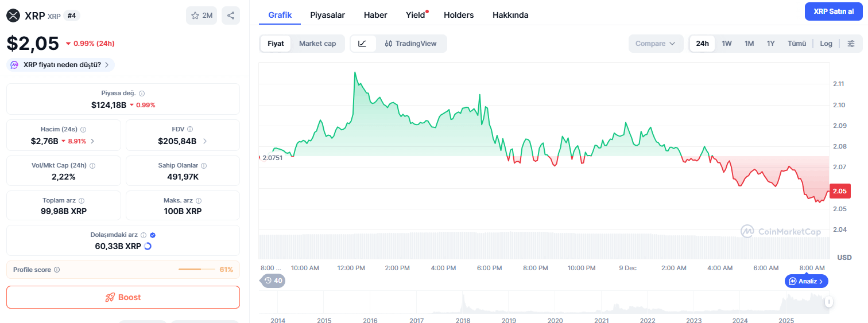Click info icon beside Profile score

56,270
